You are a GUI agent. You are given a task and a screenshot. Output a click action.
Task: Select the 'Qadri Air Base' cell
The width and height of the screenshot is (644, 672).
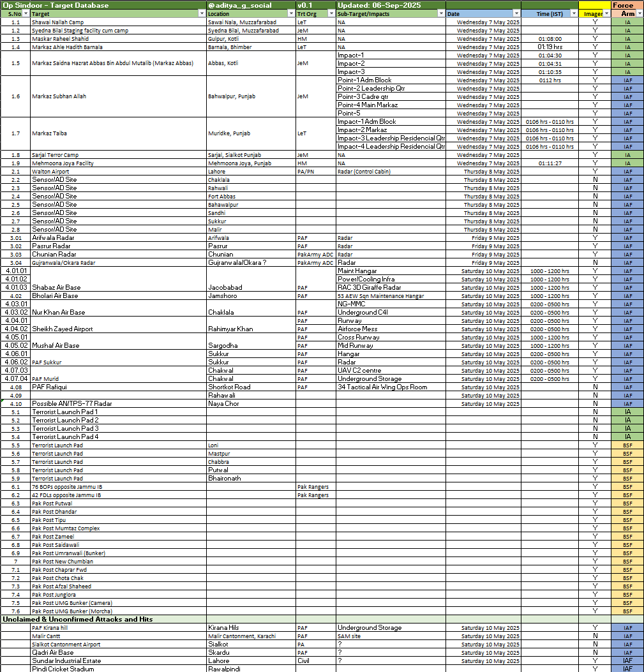click(x=118, y=653)
